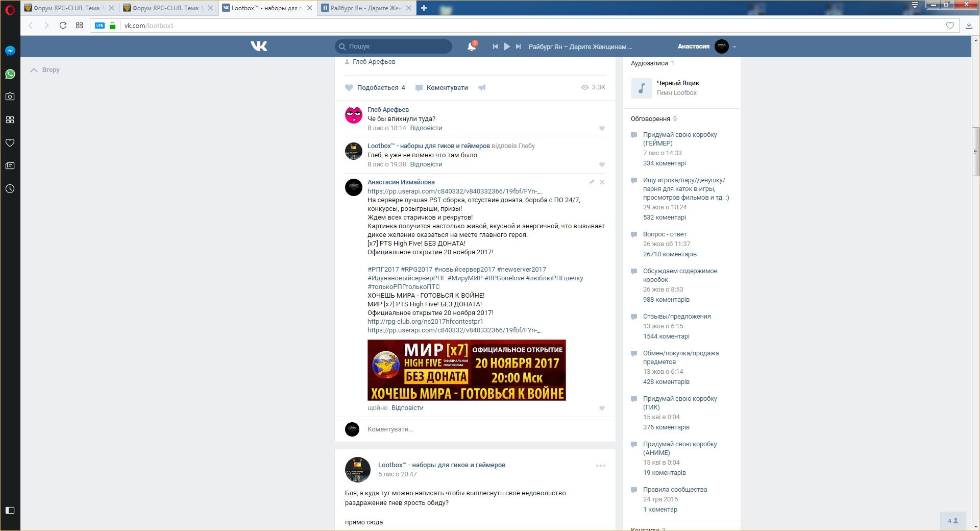Like the post with Подобається
Viewport: 980px width, 531px height.
375,88
